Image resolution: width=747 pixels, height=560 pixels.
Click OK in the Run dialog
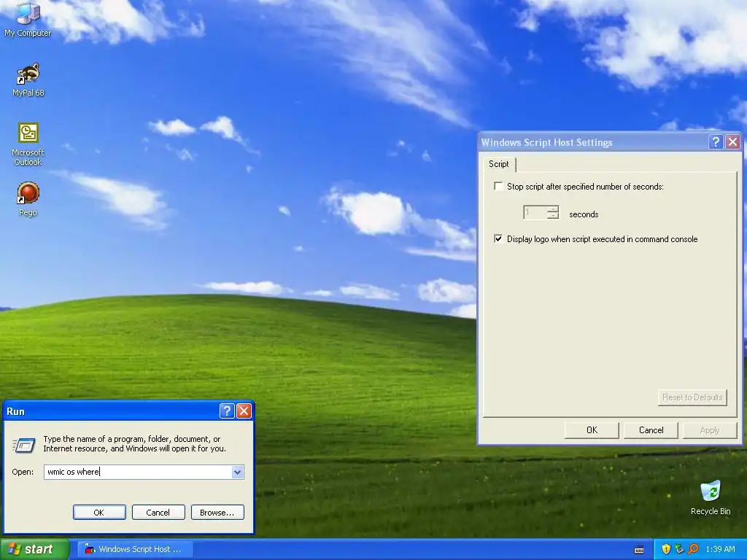pyautogui.click(x=99, y=513)
